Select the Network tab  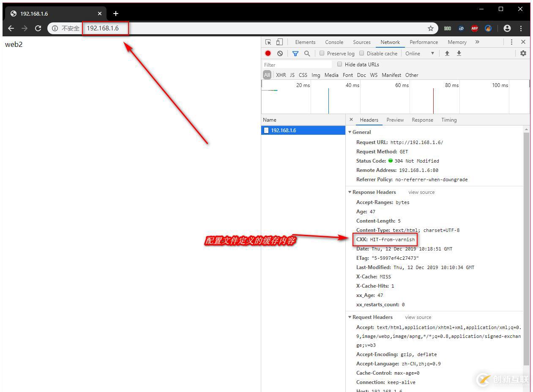(390, 42)
